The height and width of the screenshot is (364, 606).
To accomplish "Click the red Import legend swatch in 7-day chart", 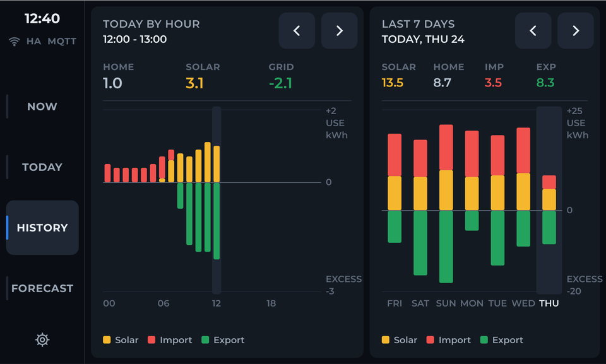I will point(430,340).
